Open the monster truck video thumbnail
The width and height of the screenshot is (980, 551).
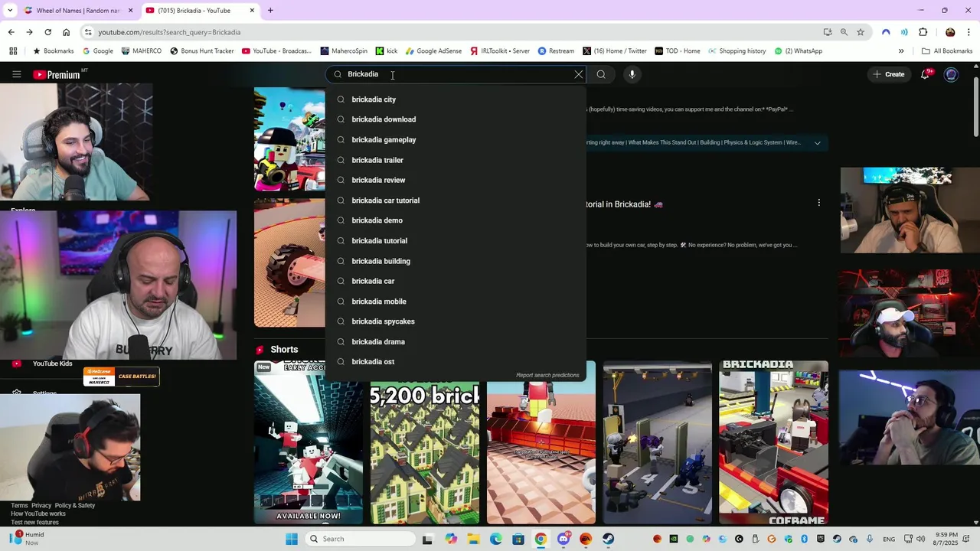[289, 263]
